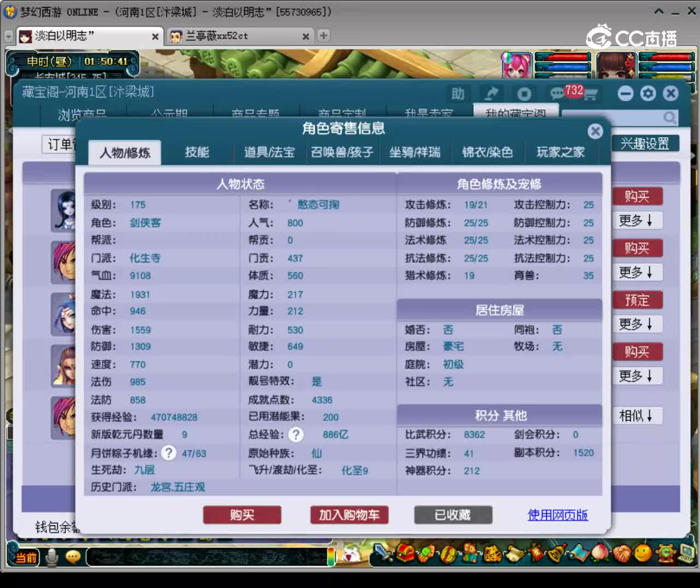Click the magnifier search icon in 藏宝阁
700x588 pixels.
click(x=669, y=117)
